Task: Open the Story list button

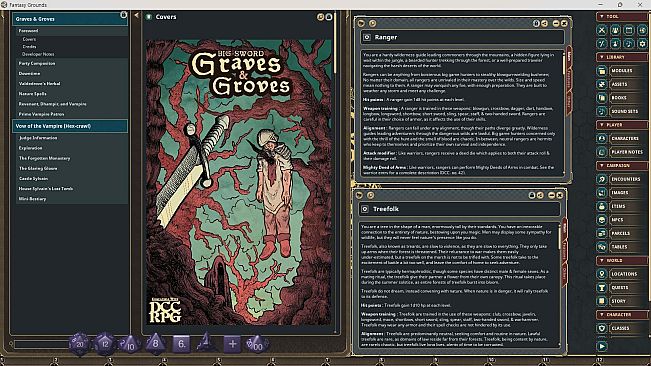Action: 628,301
